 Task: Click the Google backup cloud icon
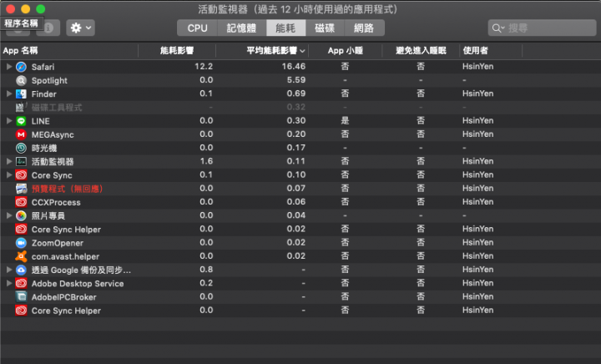[21, 270]
